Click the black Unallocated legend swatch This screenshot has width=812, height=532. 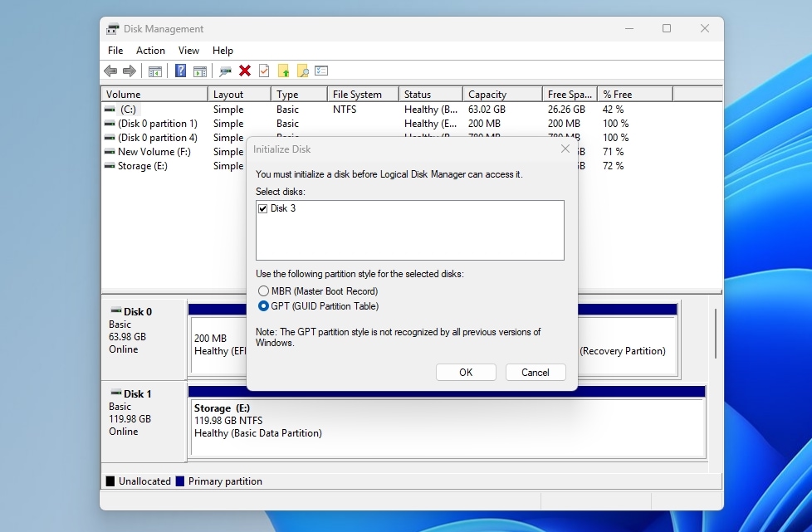coord(110,481)
